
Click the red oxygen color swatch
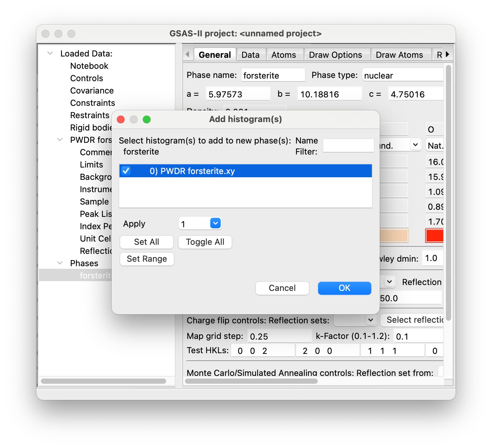[434, 236]
